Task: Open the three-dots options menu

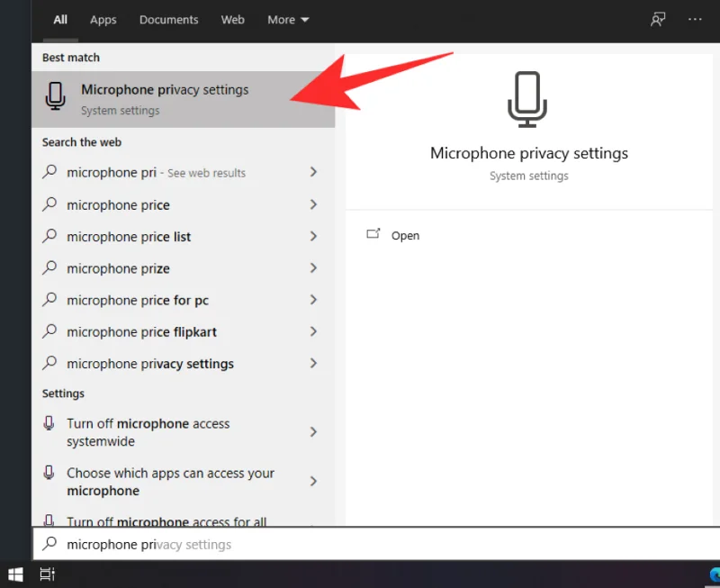Action: tap(695, 20)
